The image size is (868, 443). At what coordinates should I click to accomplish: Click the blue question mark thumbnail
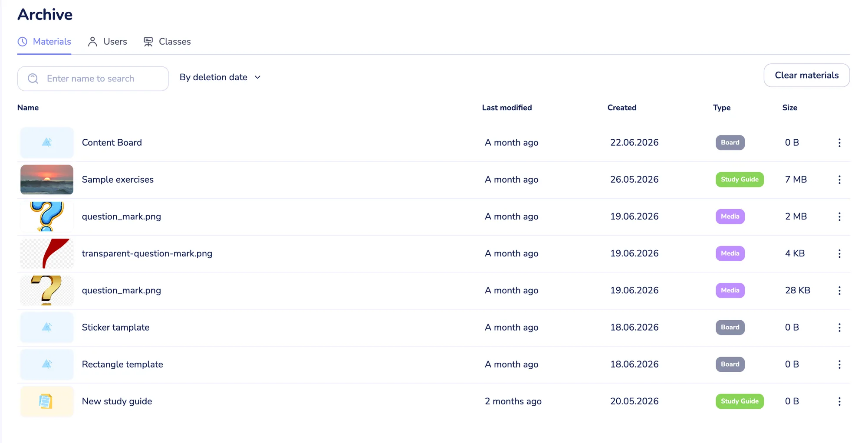(47, 217)
